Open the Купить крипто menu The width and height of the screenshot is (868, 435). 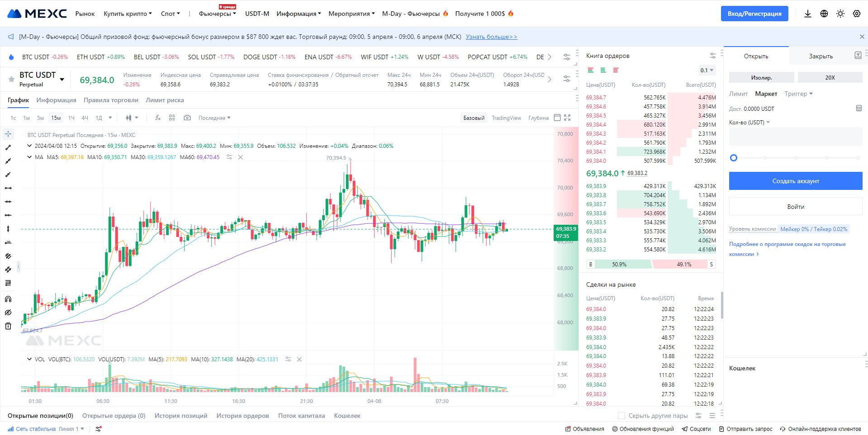[x=128, y=14]
